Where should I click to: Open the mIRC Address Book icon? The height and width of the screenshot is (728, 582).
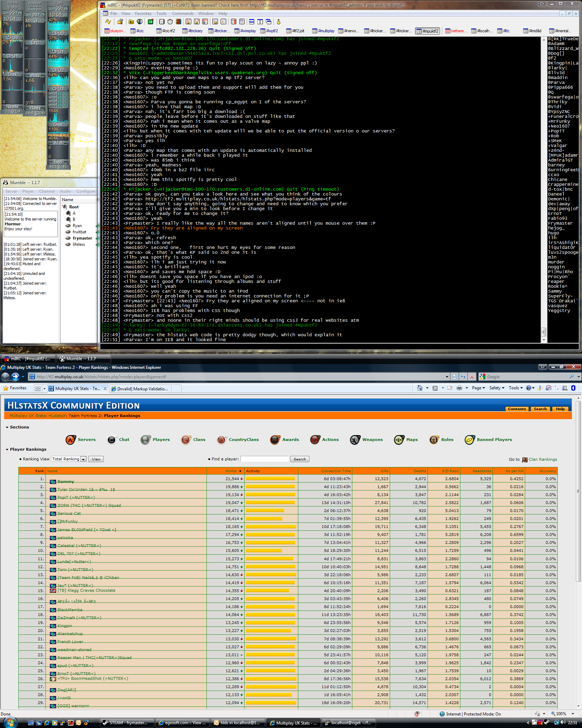click(x=162, y=21)
